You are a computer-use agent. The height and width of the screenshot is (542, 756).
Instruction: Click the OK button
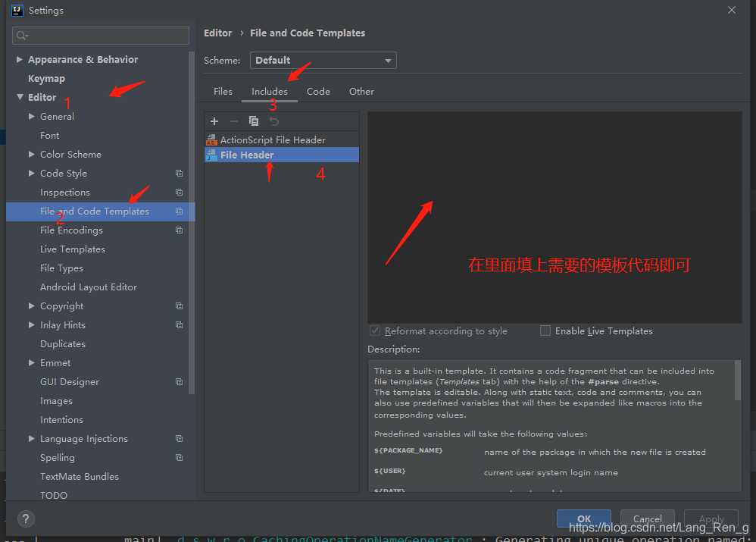pos(584,519)
